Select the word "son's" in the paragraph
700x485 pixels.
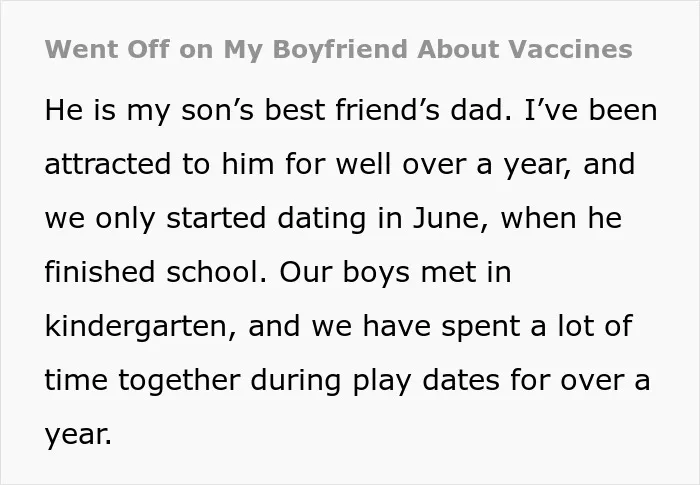coord(217,110)
